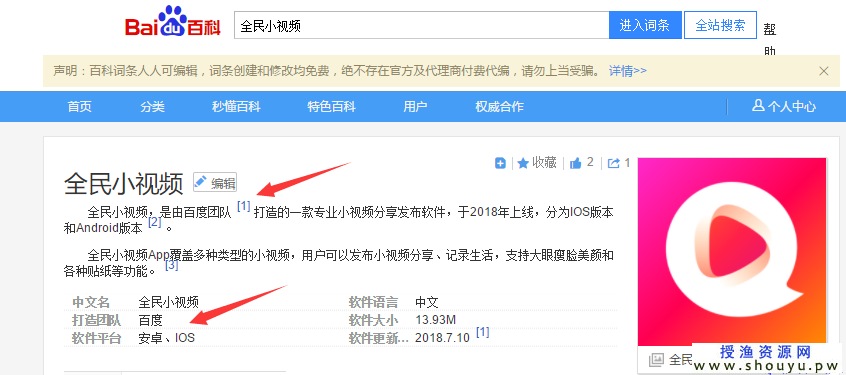846x375 pixels.
Task: Click the 进入词条 button
Action: (x=644, y=25)
